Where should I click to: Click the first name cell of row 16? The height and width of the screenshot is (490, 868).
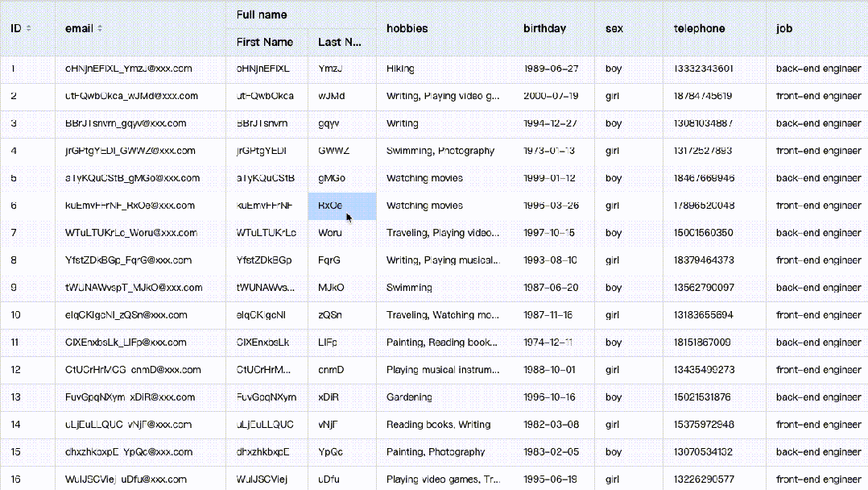(x=262, y=480)
